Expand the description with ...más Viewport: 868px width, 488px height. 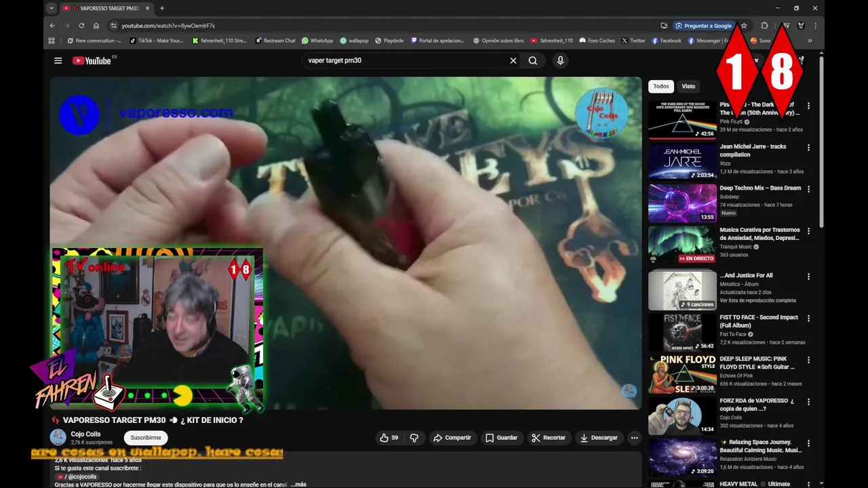tap(298, 485)
